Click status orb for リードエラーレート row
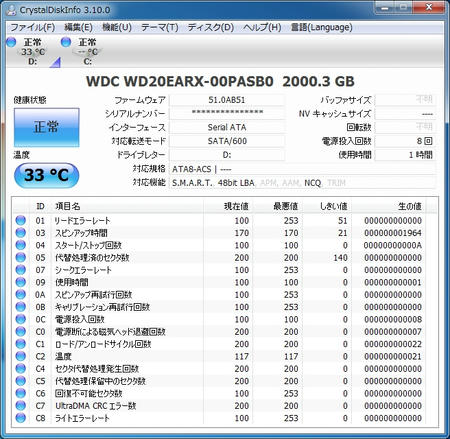This screenshot has height=439, width=450. 21,220
